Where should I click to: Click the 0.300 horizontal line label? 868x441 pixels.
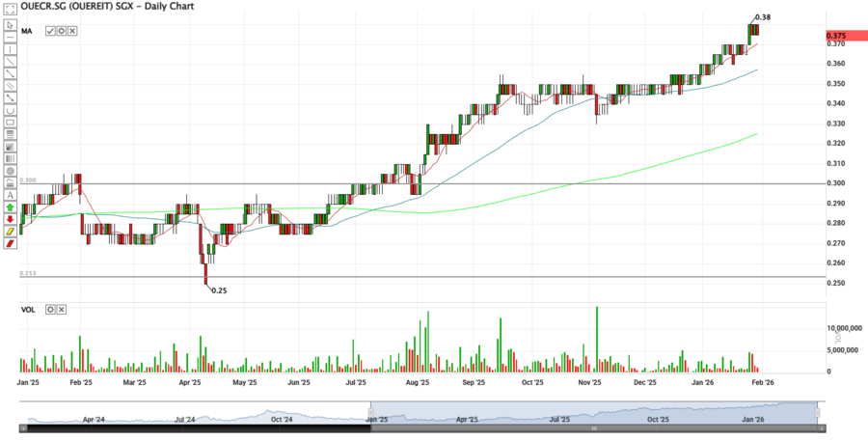pos(28,180)
